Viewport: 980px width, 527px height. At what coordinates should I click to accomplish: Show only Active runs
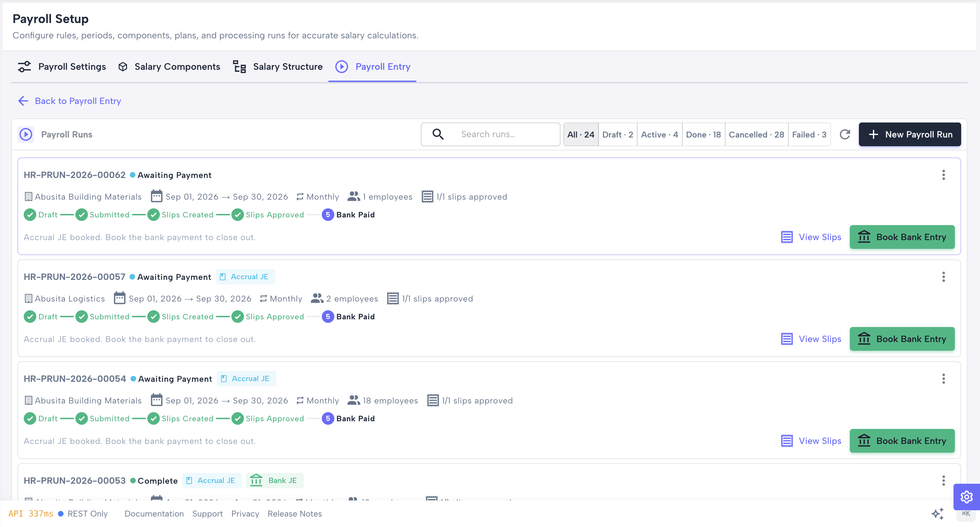coord(659,135)
